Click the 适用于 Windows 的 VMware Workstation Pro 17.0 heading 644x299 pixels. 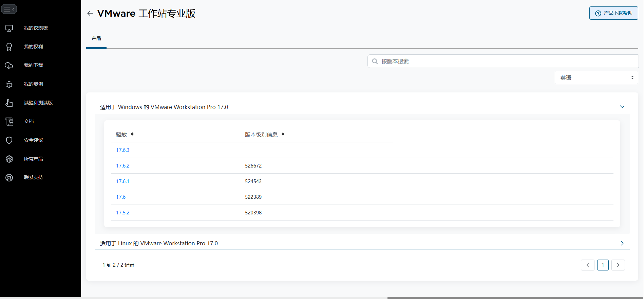point(164,107)
